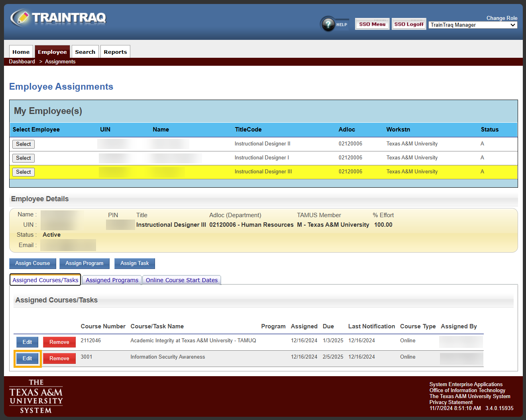
Task: Click the Privacy Statement link
Action: (x=451, y=402)
